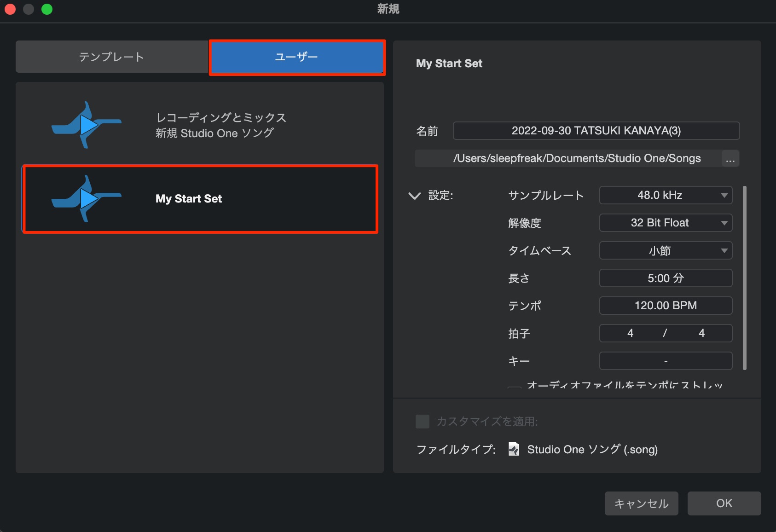The width and height of the screenshot is (776, 532).
Task: Open the folder browse ellipsis button
Action: pyautogui.click(x=730, y=158)
